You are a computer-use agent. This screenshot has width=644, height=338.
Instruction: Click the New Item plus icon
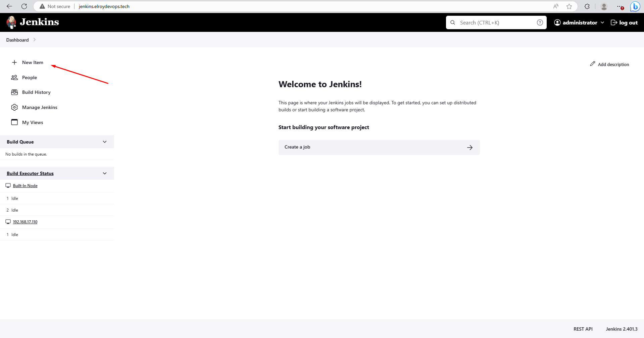tap(14, 62)
